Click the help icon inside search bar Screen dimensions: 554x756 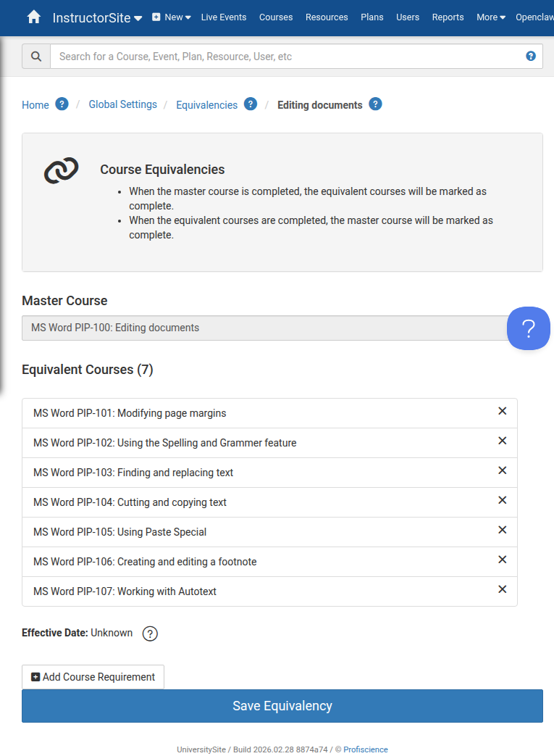(x=531, y=56)
